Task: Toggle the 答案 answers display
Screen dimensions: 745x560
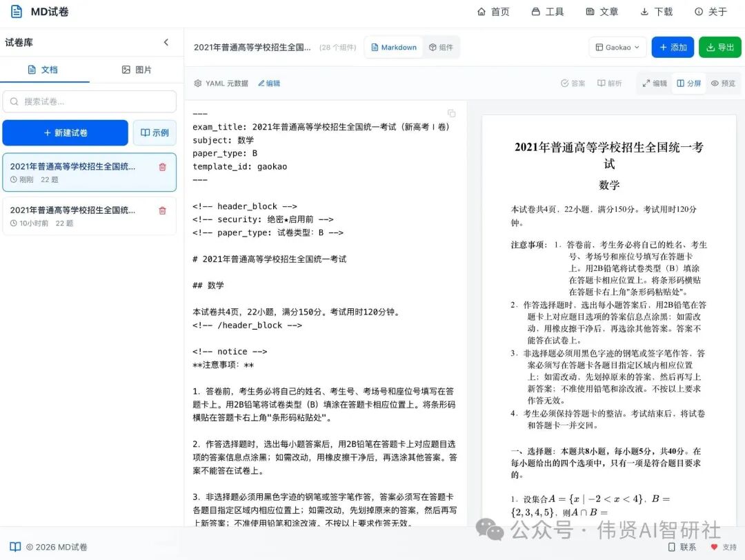Action: coord(573,83)
